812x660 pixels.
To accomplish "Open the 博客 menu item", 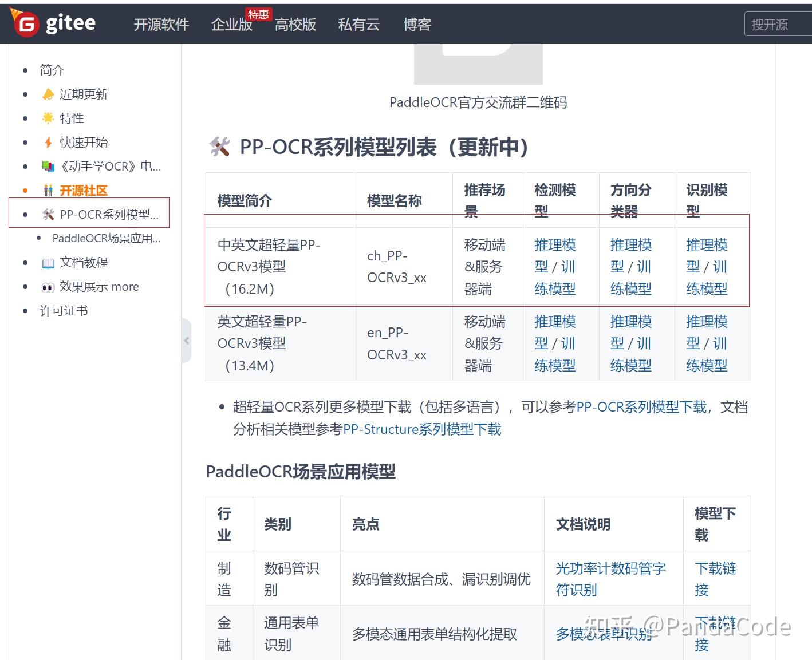I will 417,24.
